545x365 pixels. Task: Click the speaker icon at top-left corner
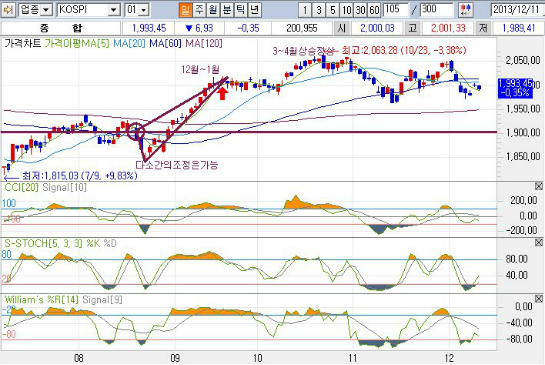click(8, 10)
